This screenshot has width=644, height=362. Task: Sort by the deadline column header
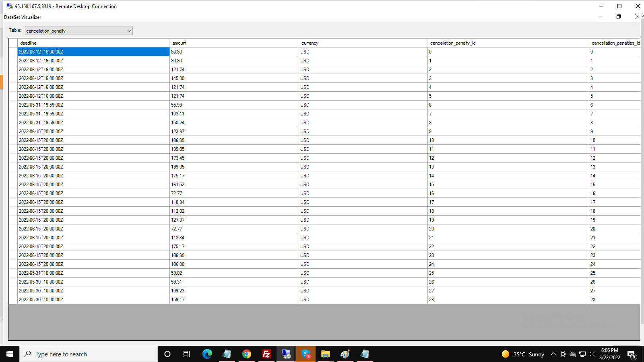[x=93, y=43]
